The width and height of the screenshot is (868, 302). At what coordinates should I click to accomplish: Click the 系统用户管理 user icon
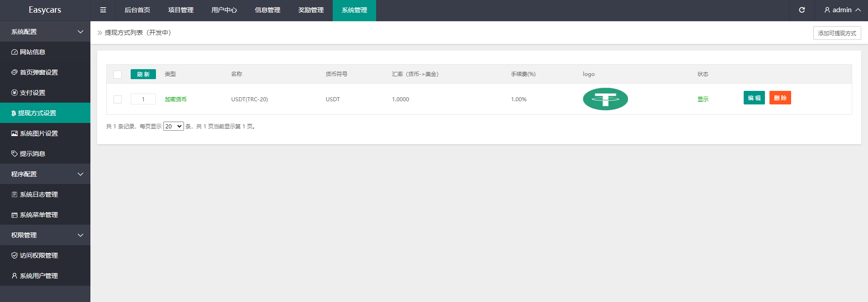click(x=14, y=276)
